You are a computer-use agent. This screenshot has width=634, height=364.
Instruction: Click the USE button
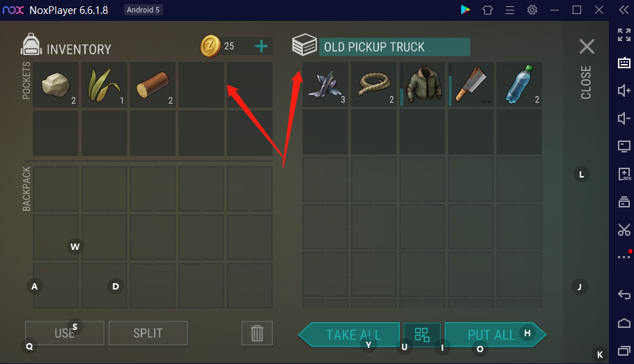click(65, 333)
